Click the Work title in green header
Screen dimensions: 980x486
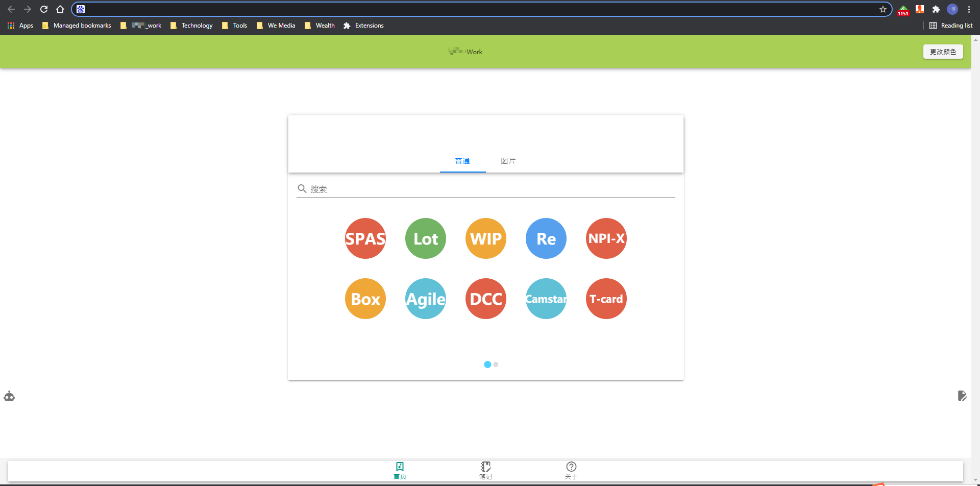[x=474, y=52]
